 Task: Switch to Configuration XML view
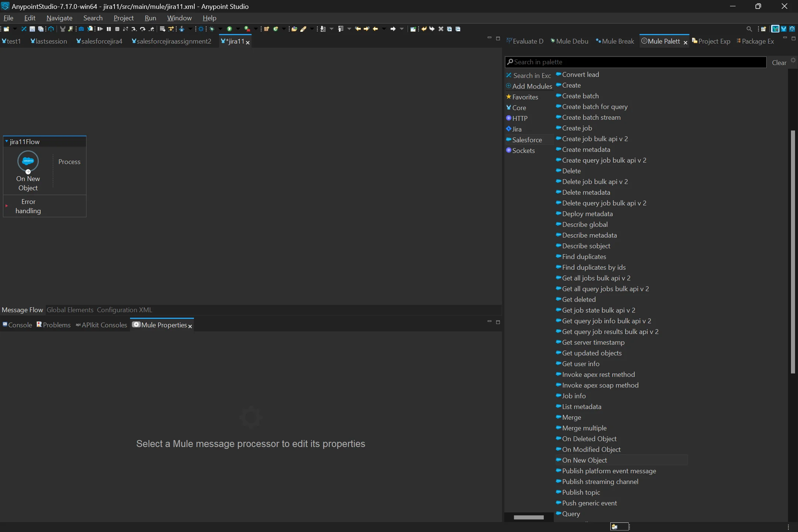[125, 310]
